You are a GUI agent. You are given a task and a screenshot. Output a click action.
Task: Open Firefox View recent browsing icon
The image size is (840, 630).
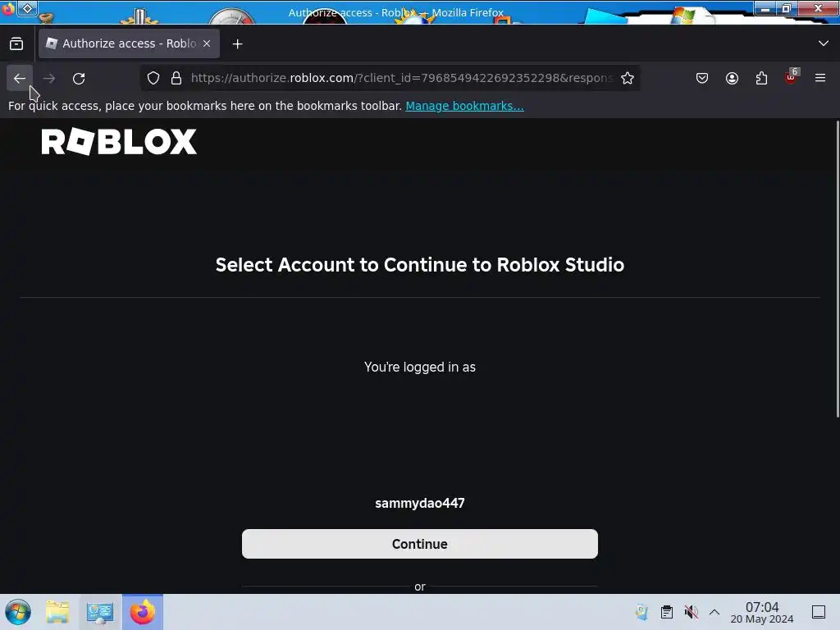16,44
